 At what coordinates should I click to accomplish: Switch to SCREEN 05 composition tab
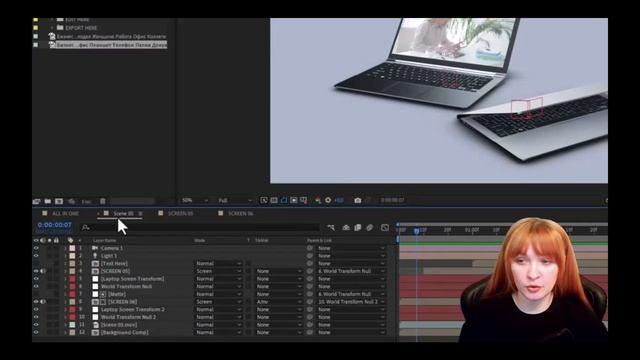[180, 213]
